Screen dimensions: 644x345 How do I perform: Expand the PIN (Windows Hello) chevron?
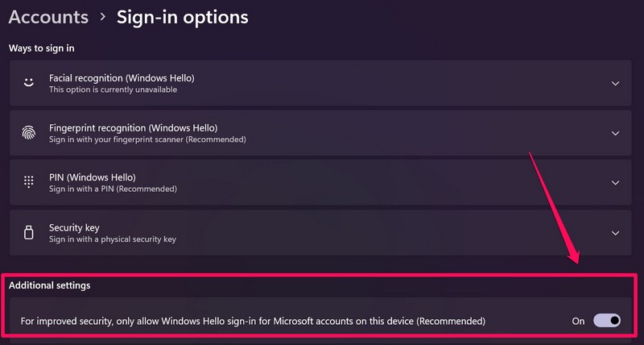pos(615,183)
